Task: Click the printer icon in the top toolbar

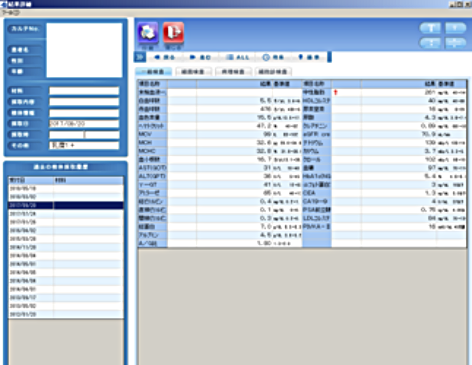Action: point(148,33)
